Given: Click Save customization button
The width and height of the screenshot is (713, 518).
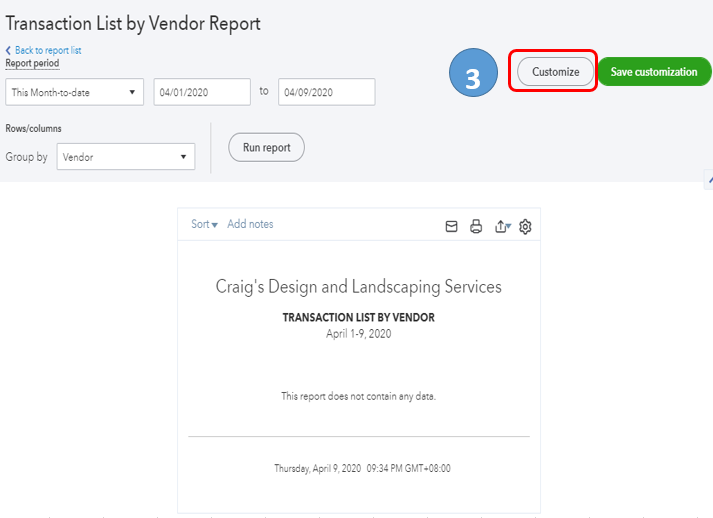Looking at the screenshot, I should [654, 71].
